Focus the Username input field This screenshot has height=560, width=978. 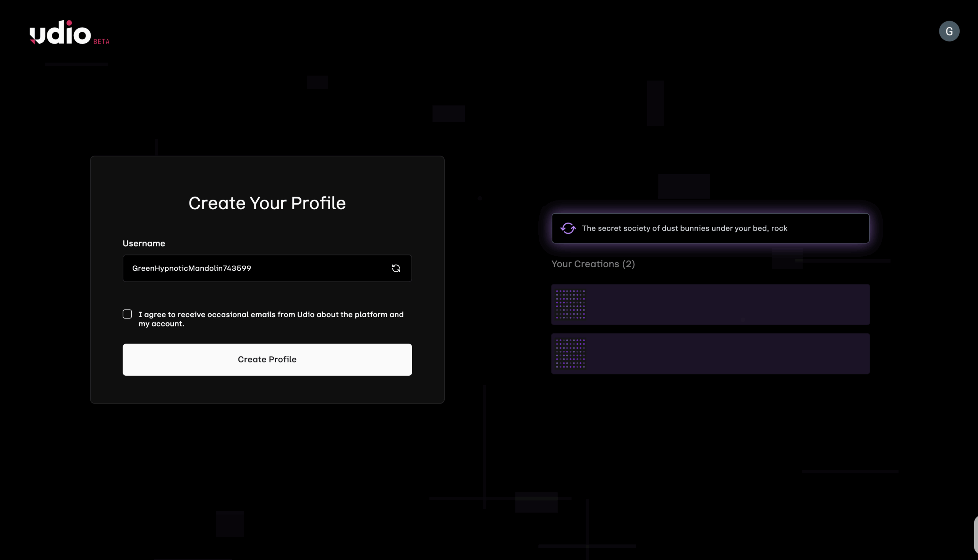click(267, 268)
